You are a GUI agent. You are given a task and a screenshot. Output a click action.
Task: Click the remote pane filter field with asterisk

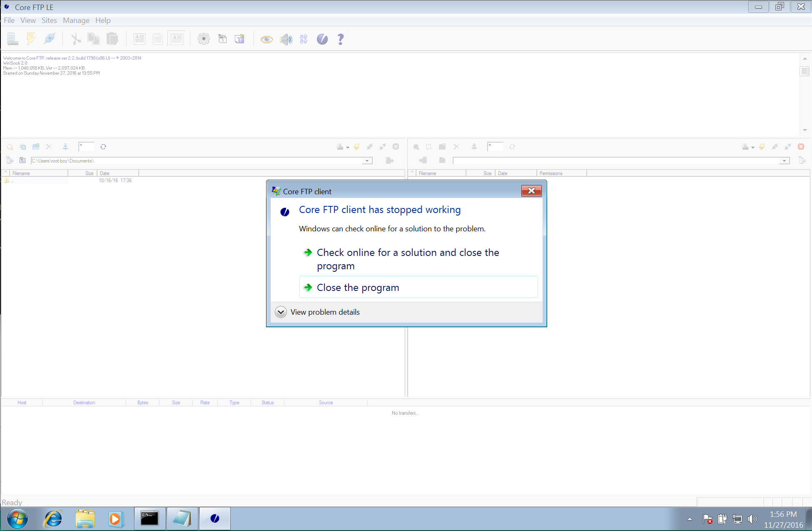point(495,147)
